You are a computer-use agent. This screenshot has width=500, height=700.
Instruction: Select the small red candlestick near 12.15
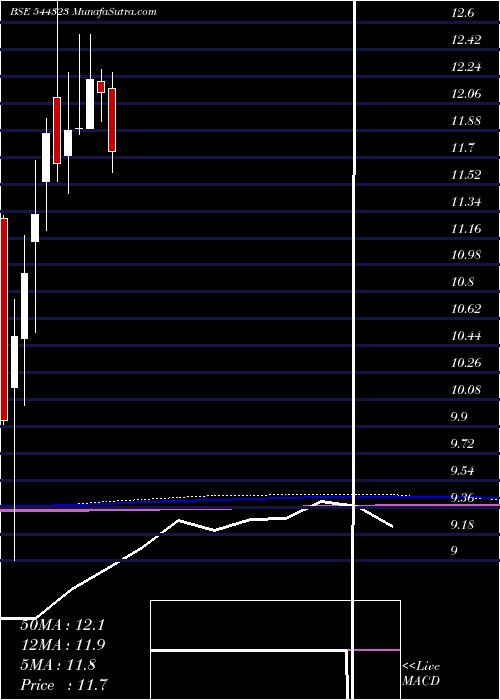(x=101, y=87)
